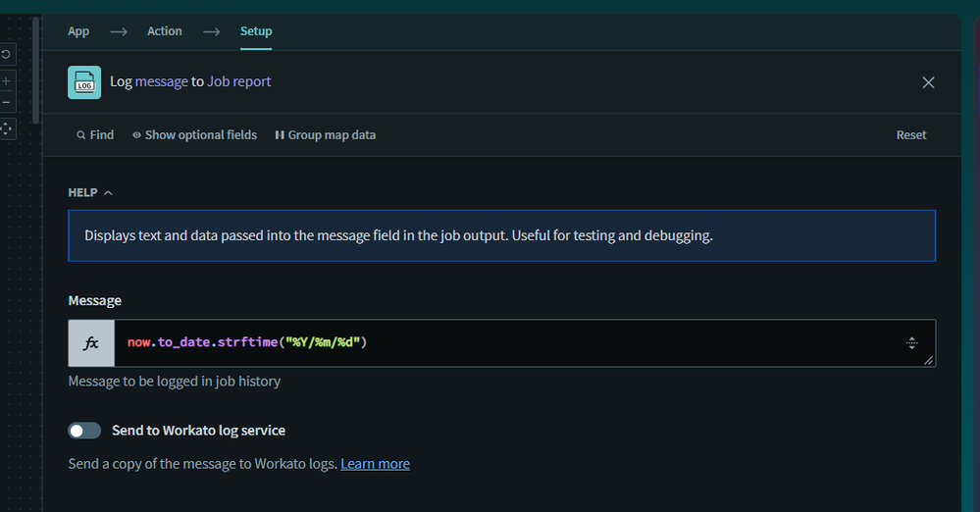
Task: Click the canvas vertical scrollbar
Action: pos(36,70)
